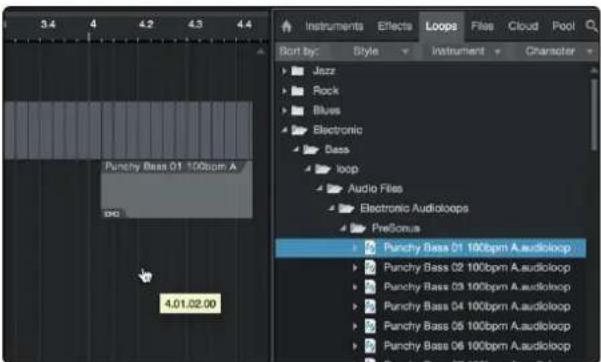Image resolution: width=601 pixels, height=362 pixels.
Task: Click the small badge icon on the bass clip
Action: tap(112, 214)
